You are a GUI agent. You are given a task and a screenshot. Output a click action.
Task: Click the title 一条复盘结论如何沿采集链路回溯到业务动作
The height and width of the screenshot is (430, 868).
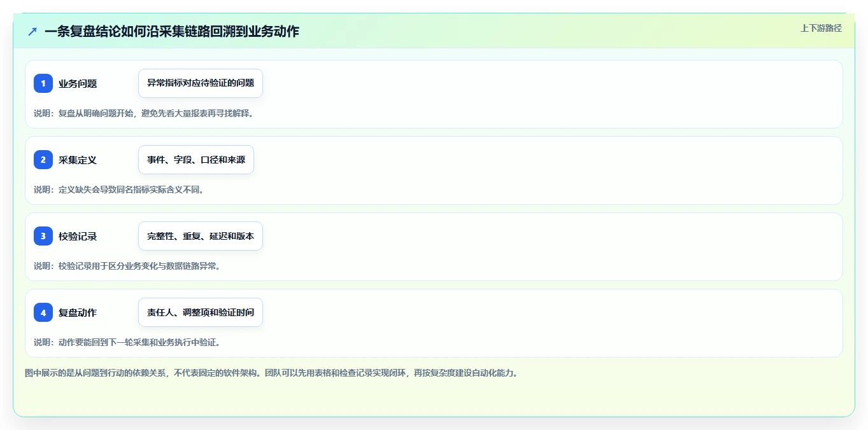(172, 31)
